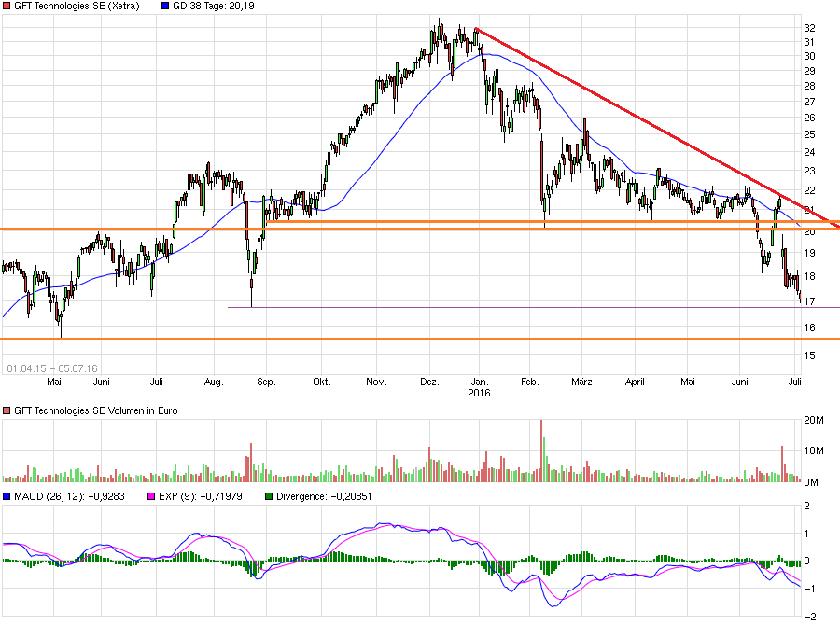Click the 'Sep.' month label on time axis
This screenshot has width=840, height=625.
click(266, 382)
